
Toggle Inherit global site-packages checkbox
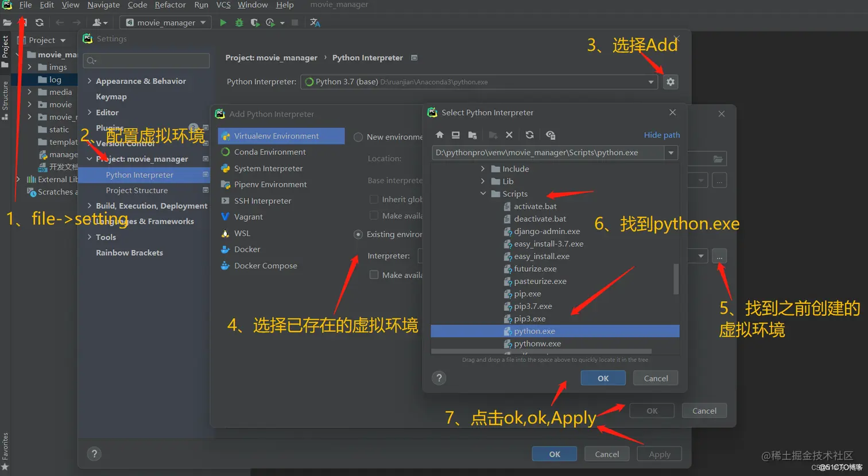point(374,199)
